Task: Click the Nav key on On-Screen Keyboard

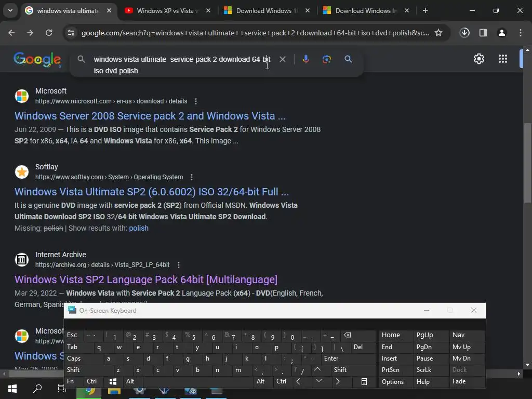Action: click(467, 335)
